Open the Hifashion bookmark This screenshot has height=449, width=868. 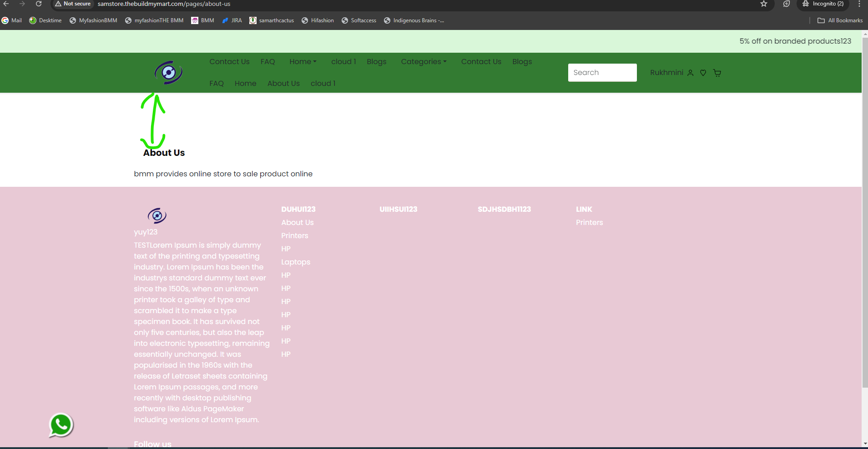click(318, 20)
